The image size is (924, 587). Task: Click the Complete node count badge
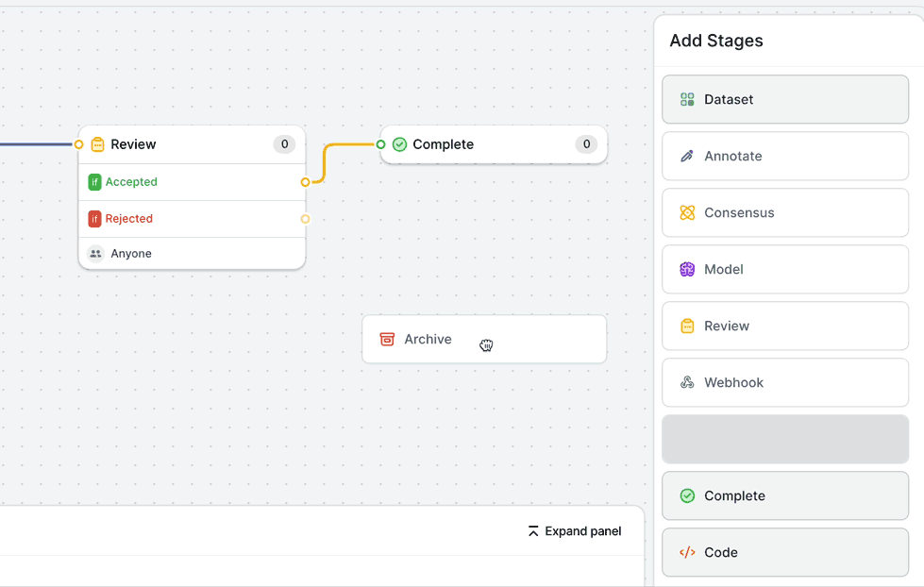pyautogui.click(x=586, y=144)
